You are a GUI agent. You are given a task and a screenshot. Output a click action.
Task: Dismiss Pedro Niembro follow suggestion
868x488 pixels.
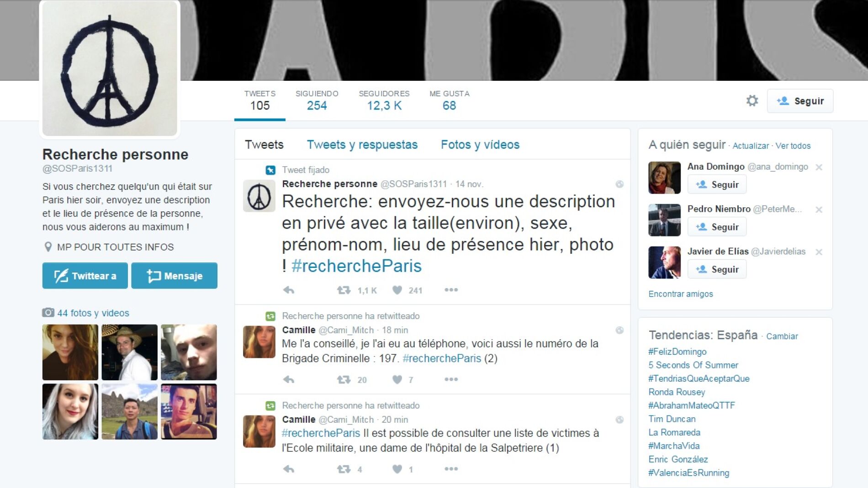pyautogui.click(x=819, y=210)
